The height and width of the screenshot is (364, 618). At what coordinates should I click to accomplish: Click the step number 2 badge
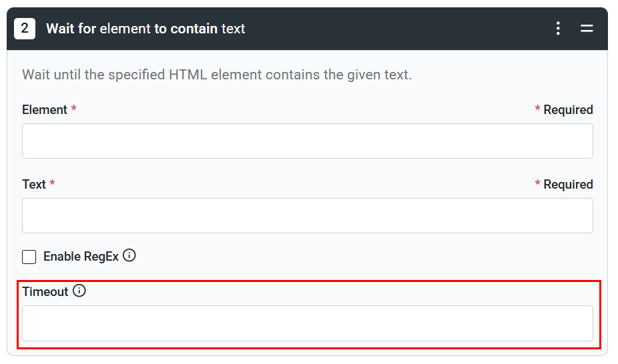(25, 29)
